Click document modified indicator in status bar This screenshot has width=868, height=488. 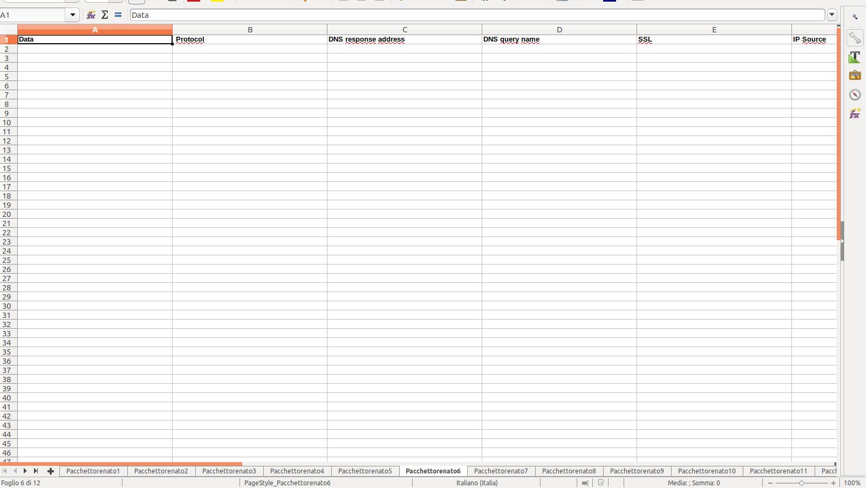tap(601, 483)
